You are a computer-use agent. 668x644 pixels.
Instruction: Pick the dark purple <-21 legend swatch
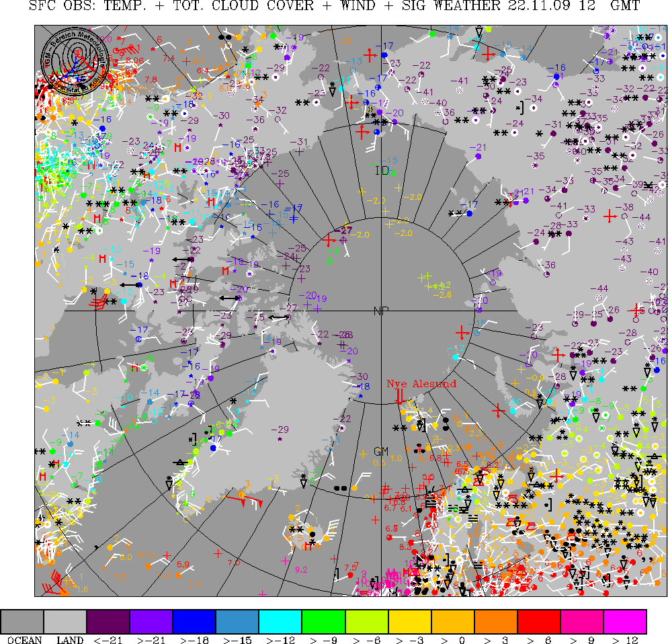108,622
